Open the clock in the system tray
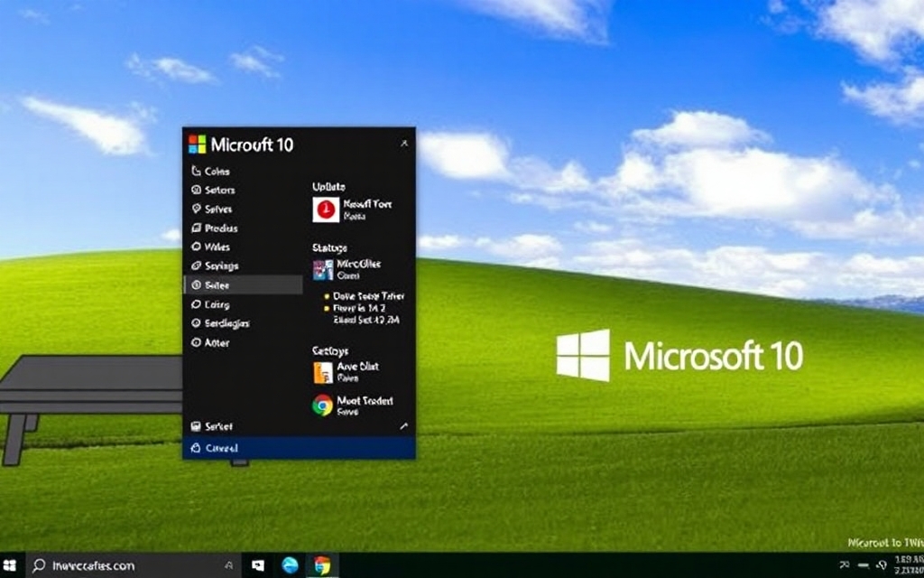Viewport: 924px width, 578px height. click(908, 565)
